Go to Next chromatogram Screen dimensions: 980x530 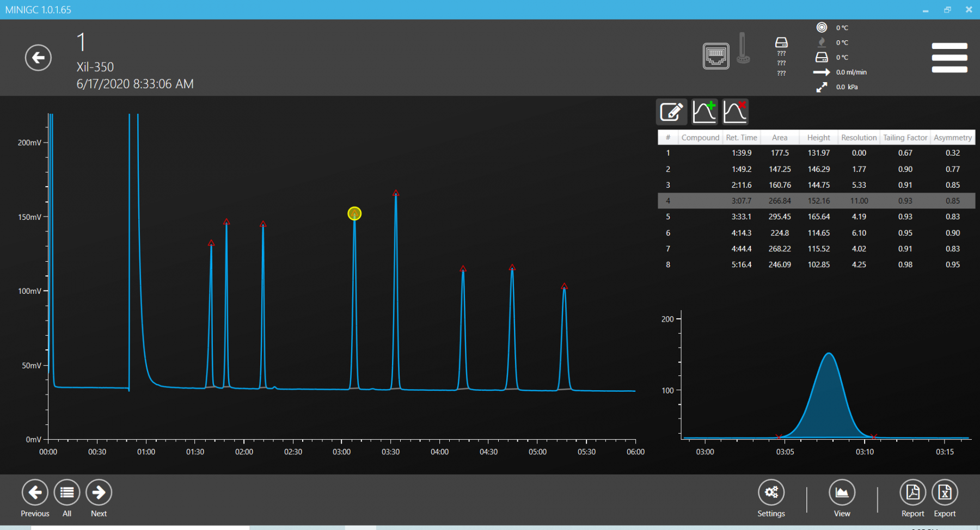pyautogui.click(x=99, y=492)
